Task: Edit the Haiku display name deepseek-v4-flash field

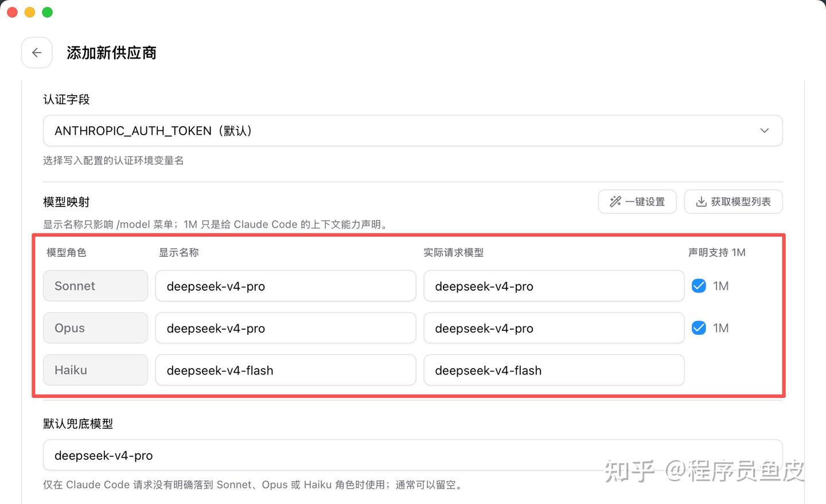Action: [286, 370]
